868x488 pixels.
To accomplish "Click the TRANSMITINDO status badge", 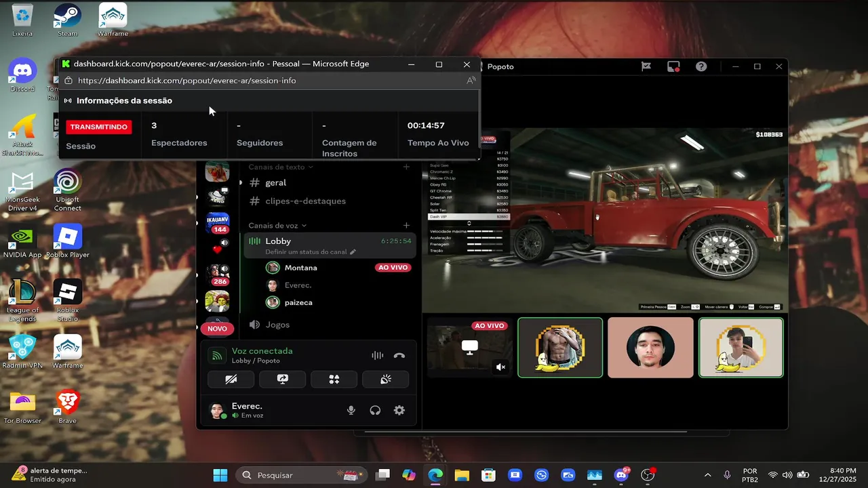I will tap(99, 127).
